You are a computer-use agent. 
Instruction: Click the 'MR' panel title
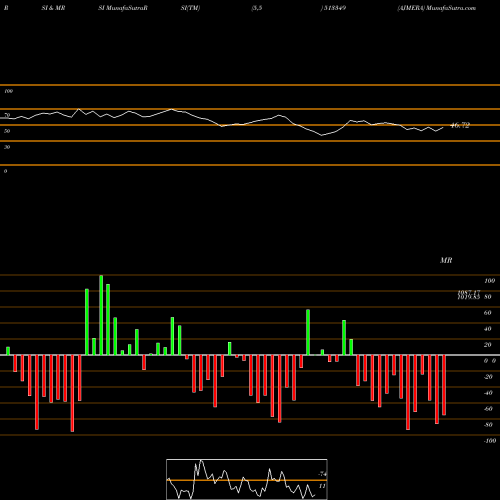(446, 260)
